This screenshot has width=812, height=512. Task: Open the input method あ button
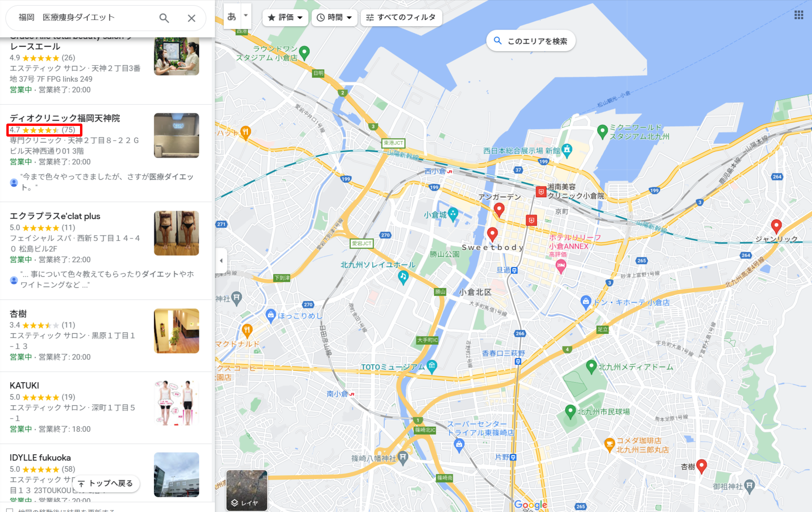[x=232, y=16]
